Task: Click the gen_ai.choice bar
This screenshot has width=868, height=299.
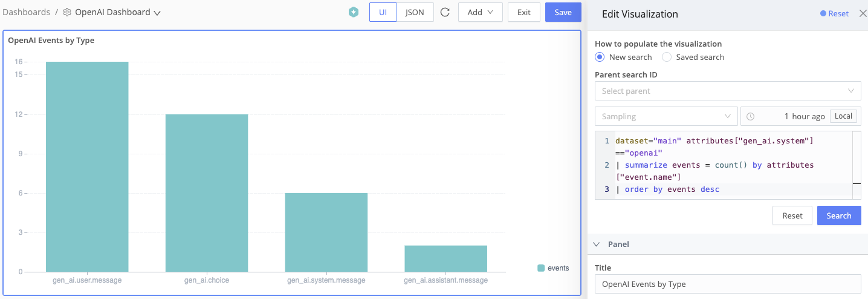Action: 207,193
